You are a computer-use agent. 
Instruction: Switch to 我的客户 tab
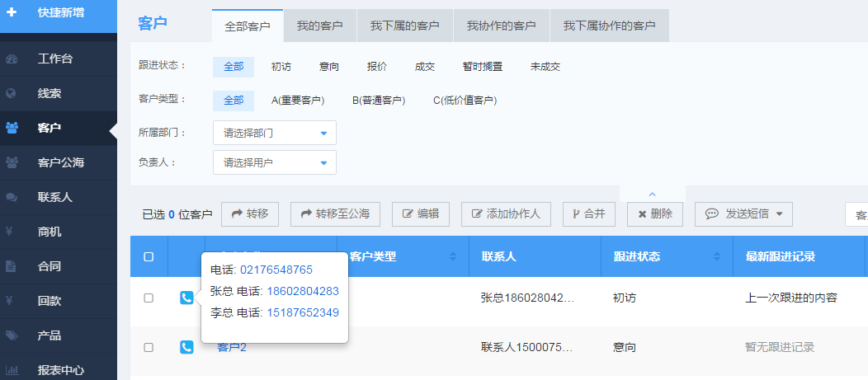point(319,26)
